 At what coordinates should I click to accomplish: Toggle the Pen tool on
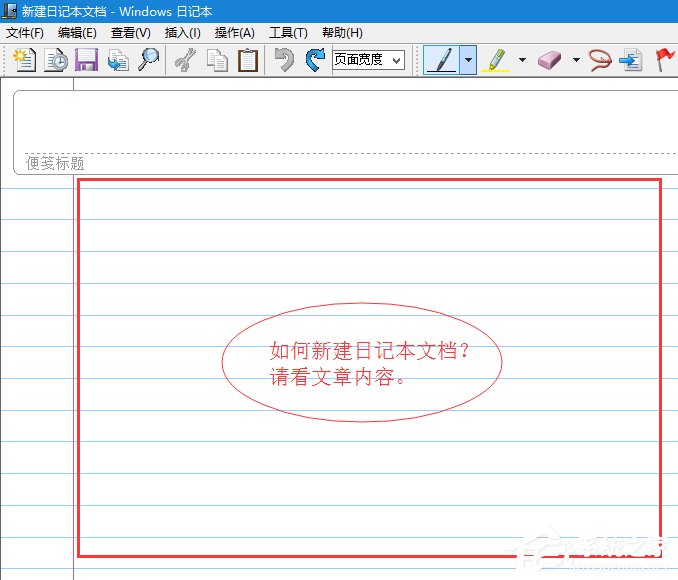point(441,60)
